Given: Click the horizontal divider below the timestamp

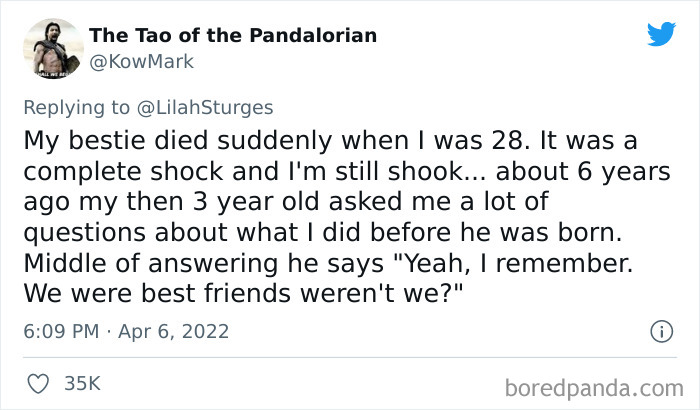Looking at the screenshot, I should click(x=350, y=357).
